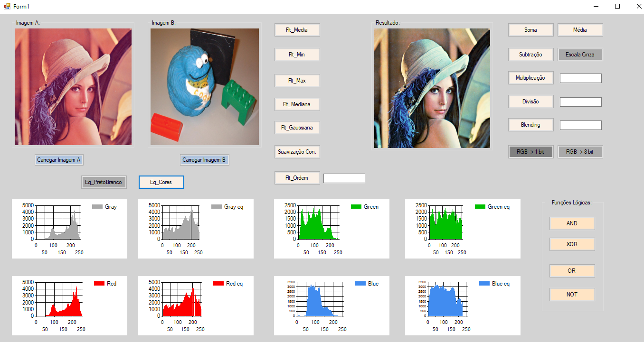Image resolution: width=644 pixels, height=342 pixels.
Task: Click the Resultado image preview
Action: click(432, 88)
